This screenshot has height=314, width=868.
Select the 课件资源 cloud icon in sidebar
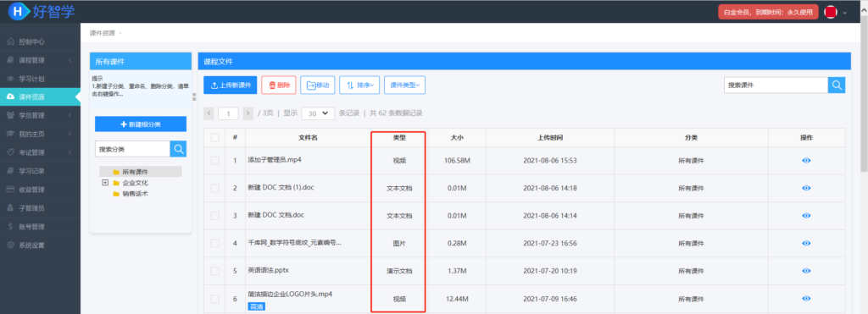(10, 96)
